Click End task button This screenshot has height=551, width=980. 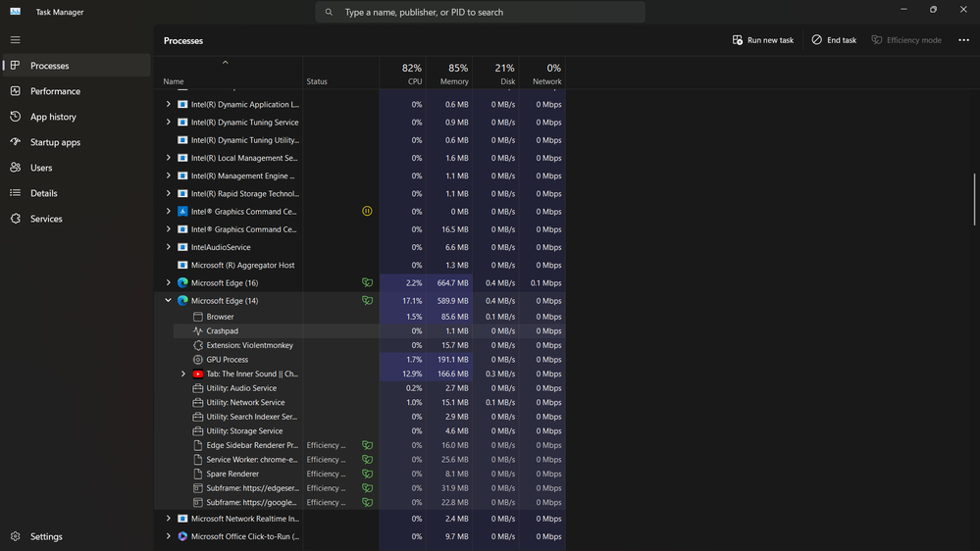(x=834, y=40)
